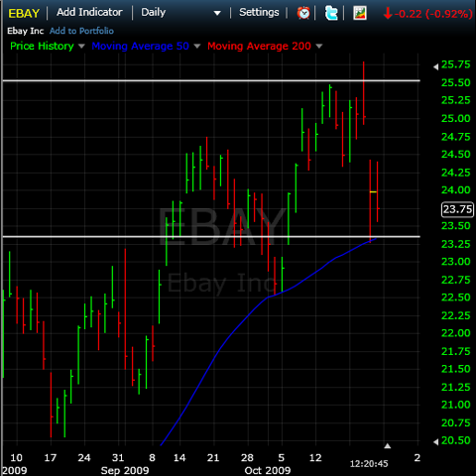Click the -0.22 (-0.92%) price change readout

428,14
